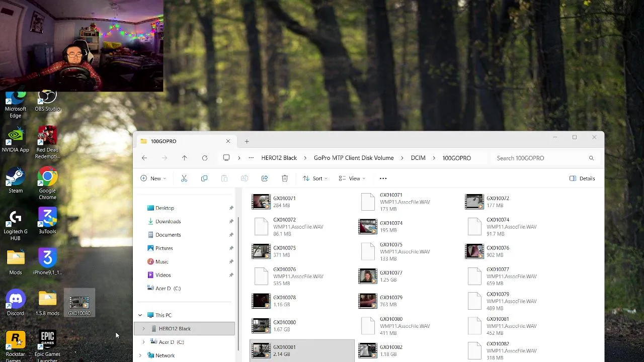Select the webcam overlay video
644x362 pixels.
tap(82, 46)
